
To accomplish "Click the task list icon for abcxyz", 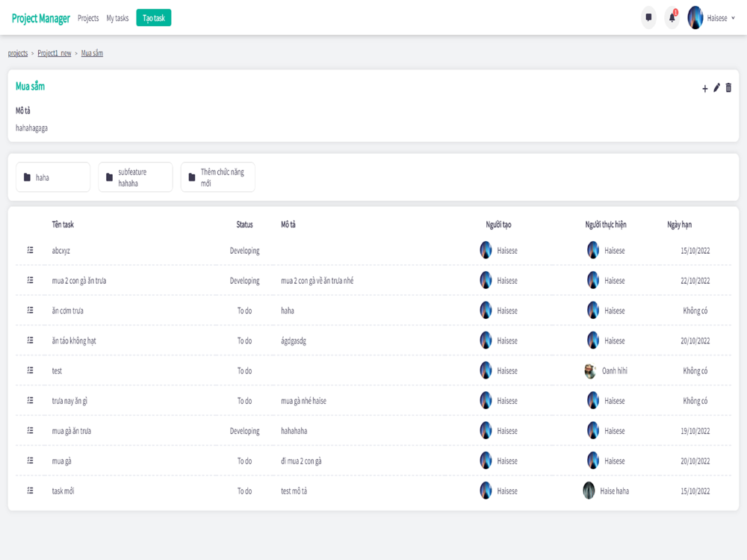I will (x=30, y=250).
